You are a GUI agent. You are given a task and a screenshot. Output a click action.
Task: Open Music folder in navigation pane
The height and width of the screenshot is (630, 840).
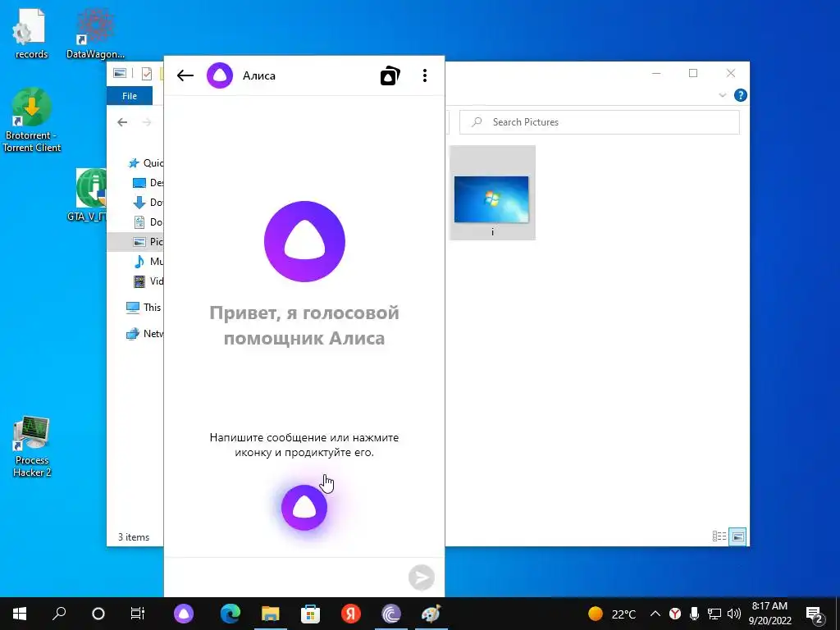tap(148, 262)
